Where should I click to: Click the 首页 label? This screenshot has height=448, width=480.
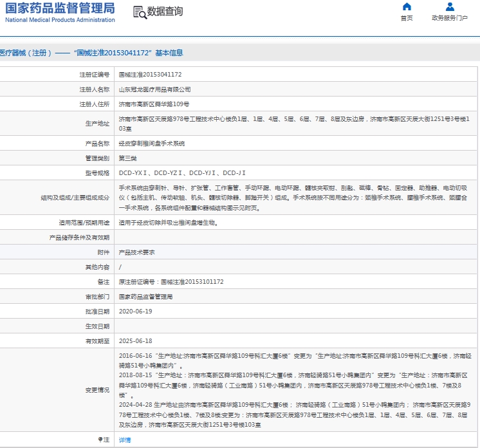[407, 18]
